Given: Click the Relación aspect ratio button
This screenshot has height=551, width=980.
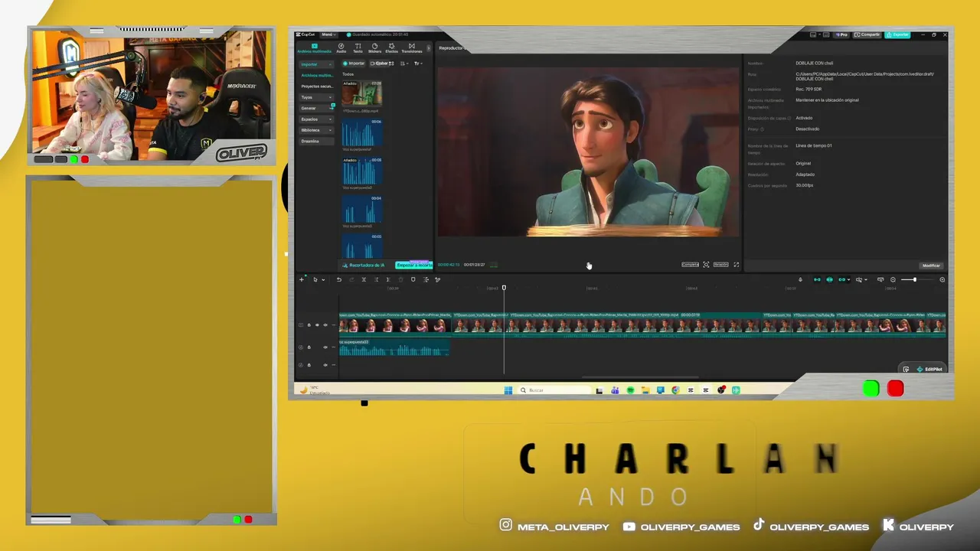Looking at the screenshot, I should tap(720, 265).
